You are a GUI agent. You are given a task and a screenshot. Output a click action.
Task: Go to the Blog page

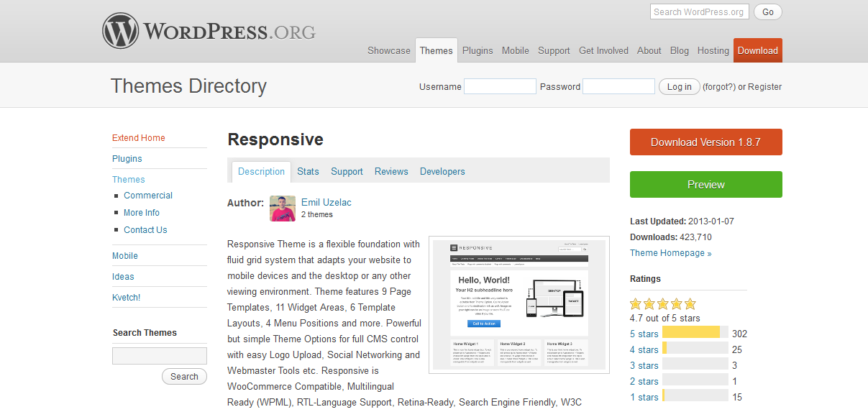tap(680, 50)
